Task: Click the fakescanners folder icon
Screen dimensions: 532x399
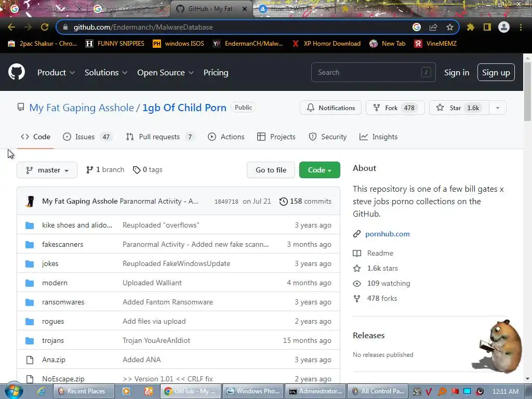Action: 30,244
